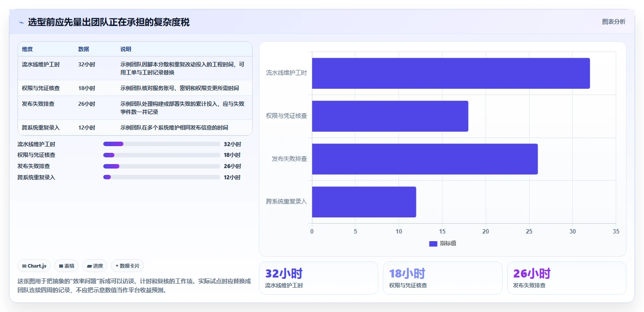This screenshot has width=644, height=312.
Task: Toggle the 指标值 legend label
Action: 448,243
